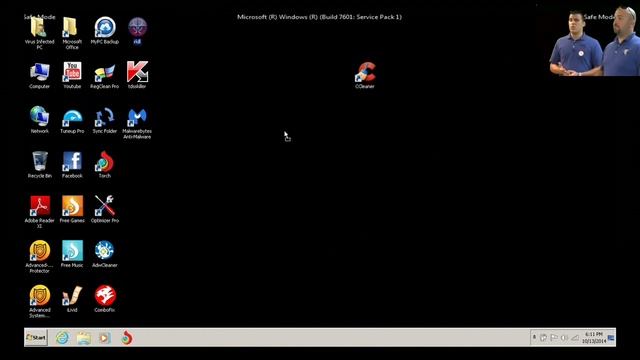The width and height of the screenshot is (640, 360).
Task: Select the Network desktop icon
Action: pos(40,120)
